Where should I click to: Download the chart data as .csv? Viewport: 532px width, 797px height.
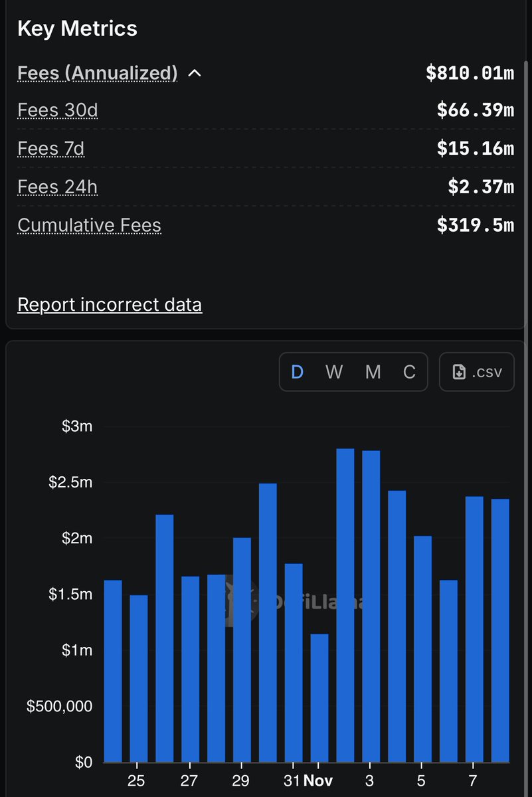477,372
